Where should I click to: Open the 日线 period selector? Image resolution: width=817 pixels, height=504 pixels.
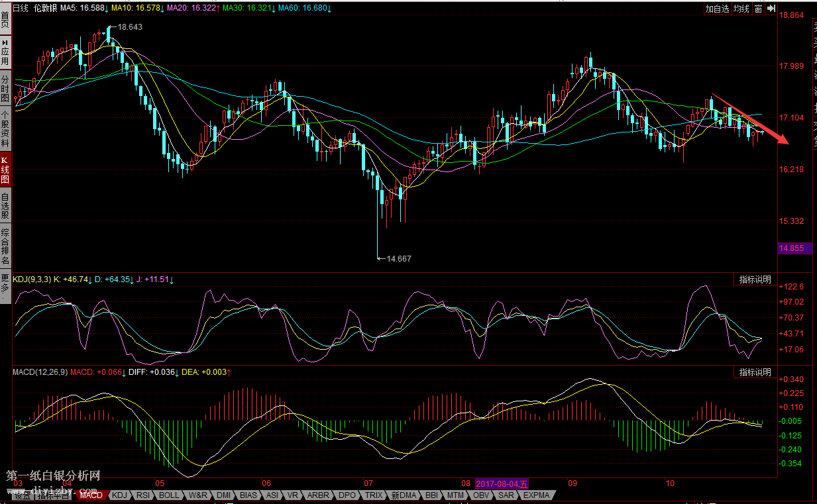(x=21, y=9)
